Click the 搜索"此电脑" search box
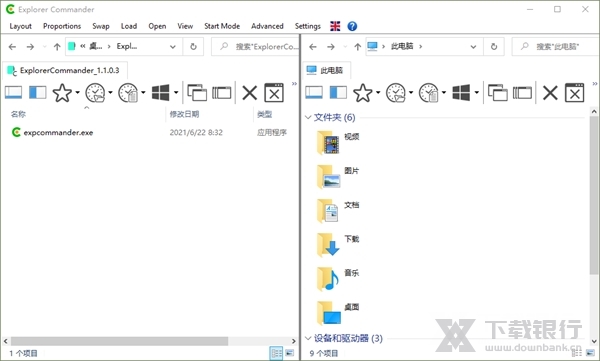The width and height of the screenshot is (600, 361). point(555,47)
